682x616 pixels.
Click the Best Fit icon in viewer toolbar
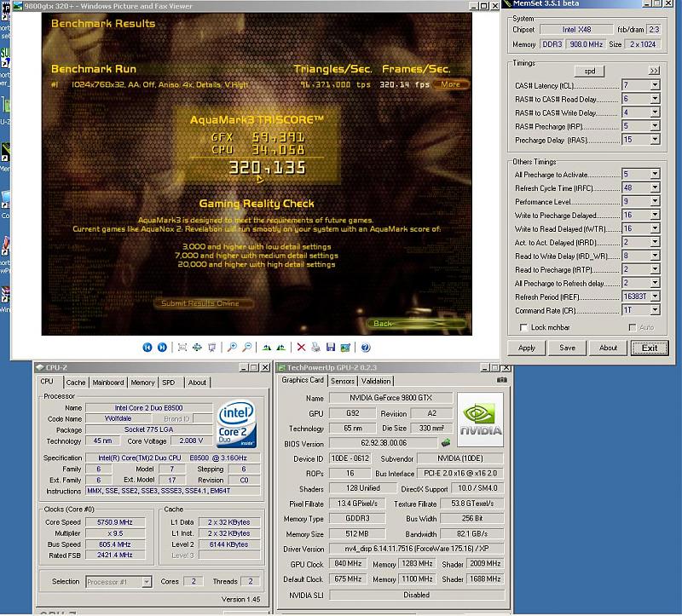click(x=182, y=347)
